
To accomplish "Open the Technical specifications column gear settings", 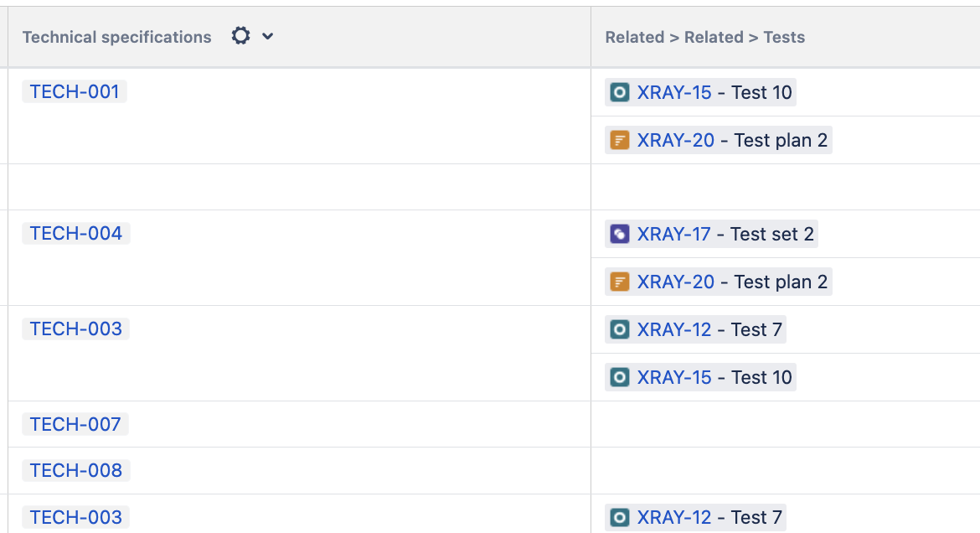I will (x=240, y=36).
